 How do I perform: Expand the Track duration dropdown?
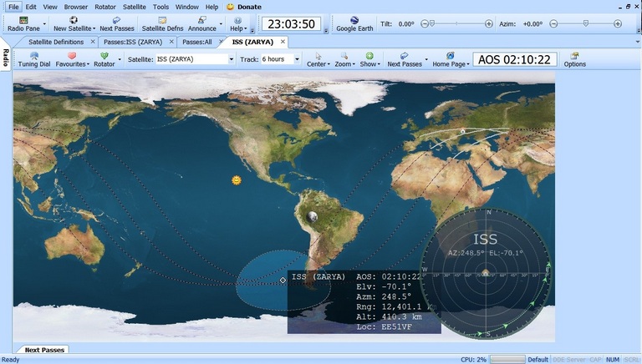point(298,59)
